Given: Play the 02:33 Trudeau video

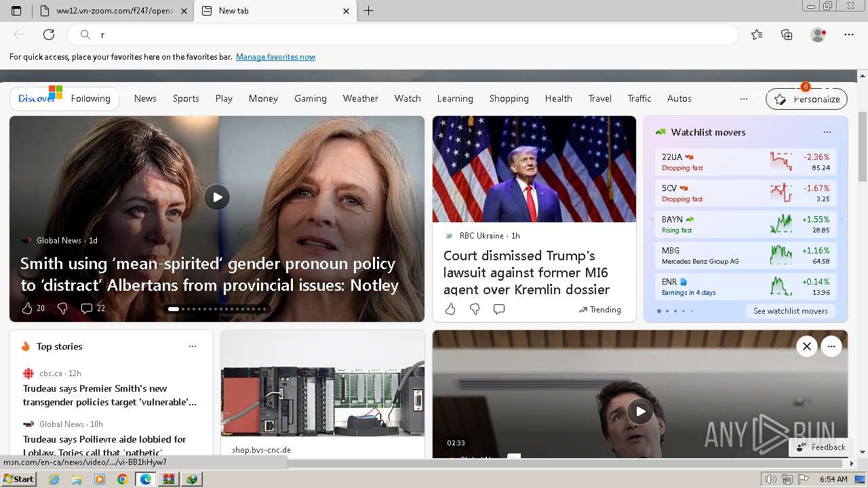Looking at the screenshot, I should (x=640, y=411).
